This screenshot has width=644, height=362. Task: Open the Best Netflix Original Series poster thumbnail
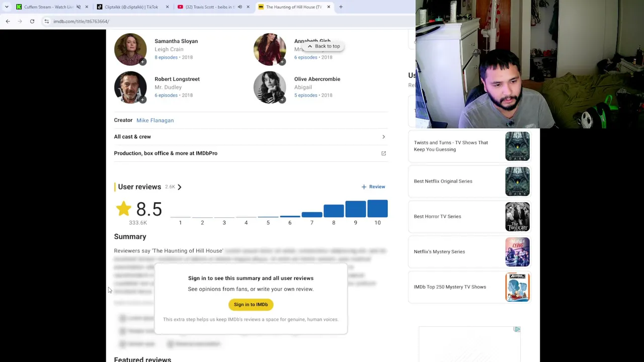coord(517,181)
